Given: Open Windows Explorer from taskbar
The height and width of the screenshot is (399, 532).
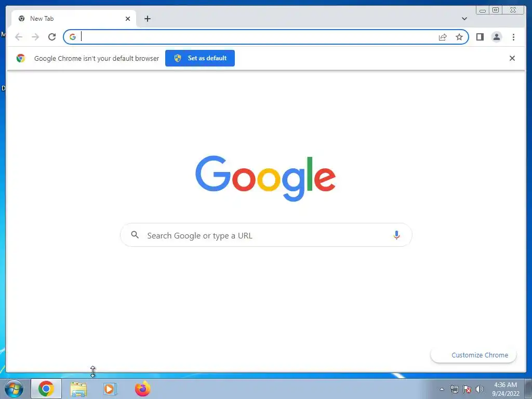Looking at the screenshot, I should point(78,389).
